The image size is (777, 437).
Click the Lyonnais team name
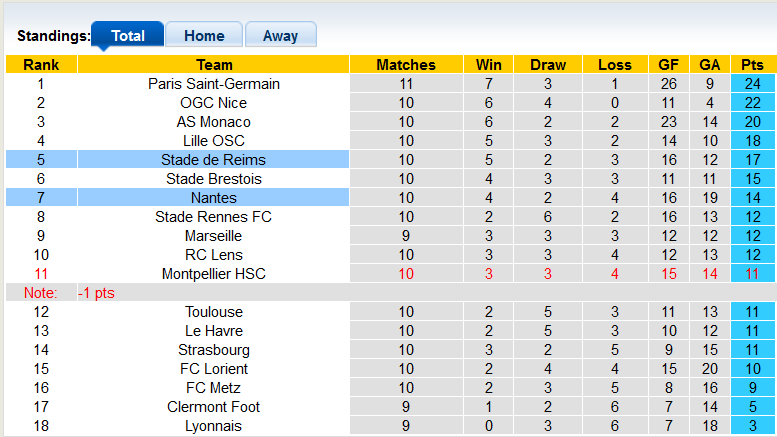point(213,426)
